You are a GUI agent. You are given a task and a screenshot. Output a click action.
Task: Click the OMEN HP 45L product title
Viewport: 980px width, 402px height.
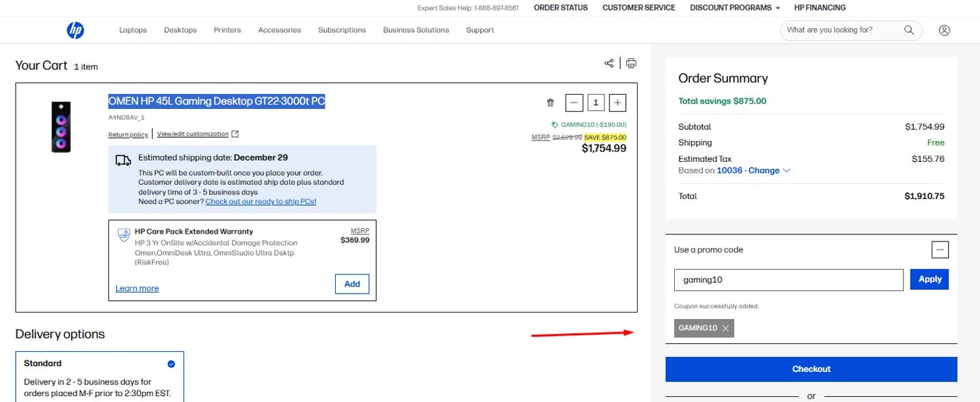pyautogui.click(x=216, y=101)
